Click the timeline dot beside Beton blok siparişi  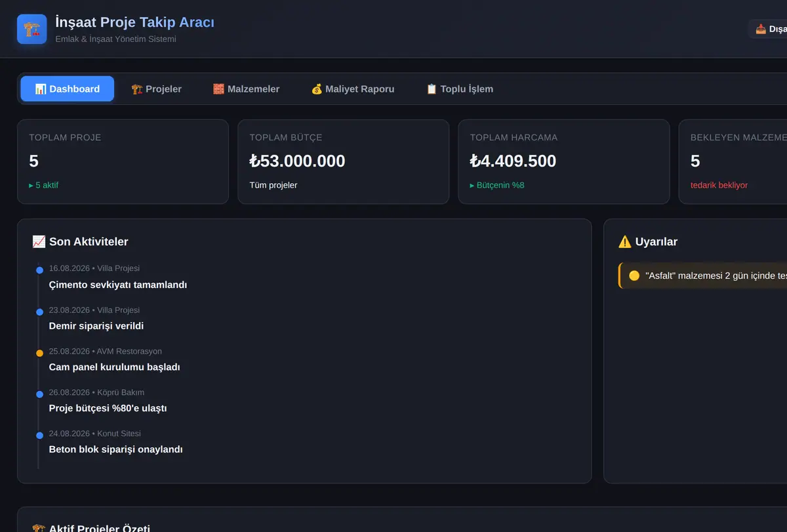coord(39,435)
